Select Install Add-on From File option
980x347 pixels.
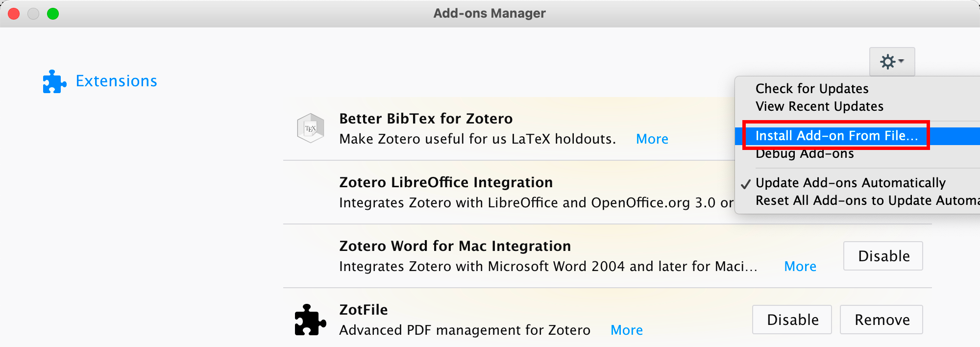tap(836, 136)
